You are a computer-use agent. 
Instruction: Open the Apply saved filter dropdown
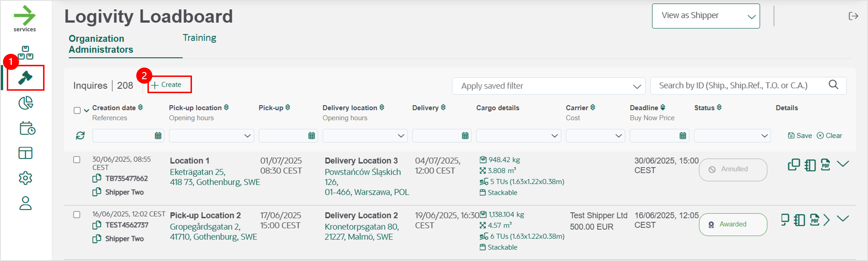tap(549, 86)
